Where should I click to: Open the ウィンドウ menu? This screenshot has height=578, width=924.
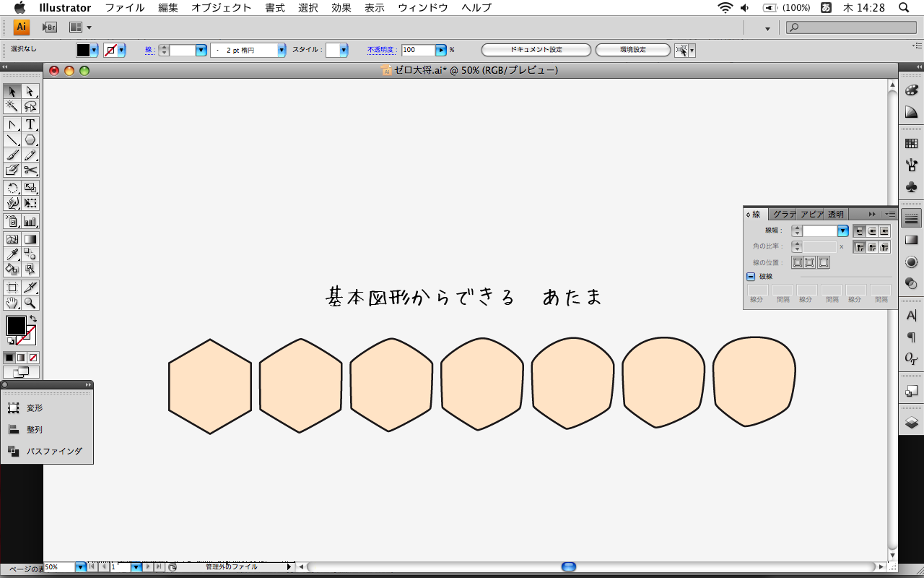point(423,8)
